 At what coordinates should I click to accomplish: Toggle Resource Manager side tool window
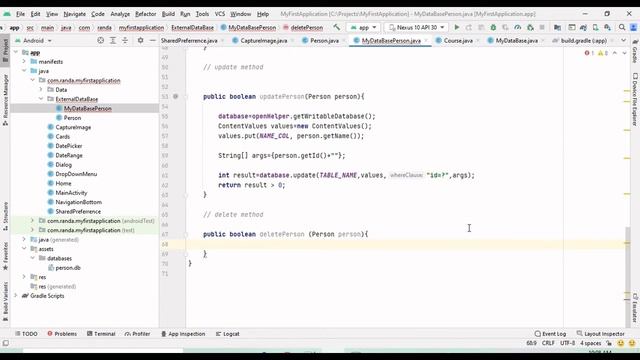click(5, 100)
